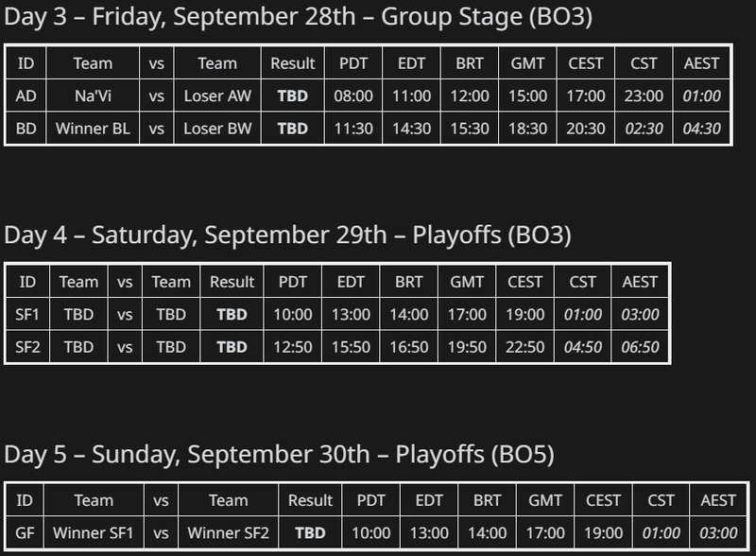756x556 pixels.
Task: Select the SF1 match ID cell
Action: (x=27, y=315)
